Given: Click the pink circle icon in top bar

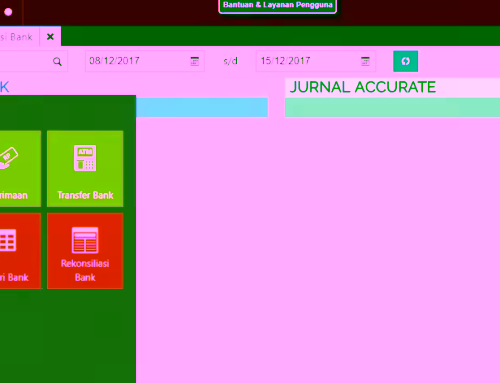Looking at the screenshot, I should tap(8, 12).
